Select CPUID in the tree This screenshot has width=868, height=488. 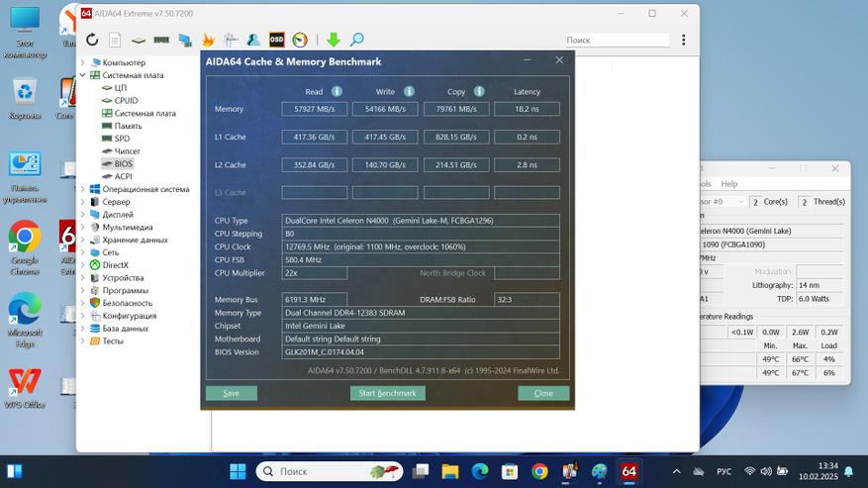pyautogui.click(x=126, y=101)
